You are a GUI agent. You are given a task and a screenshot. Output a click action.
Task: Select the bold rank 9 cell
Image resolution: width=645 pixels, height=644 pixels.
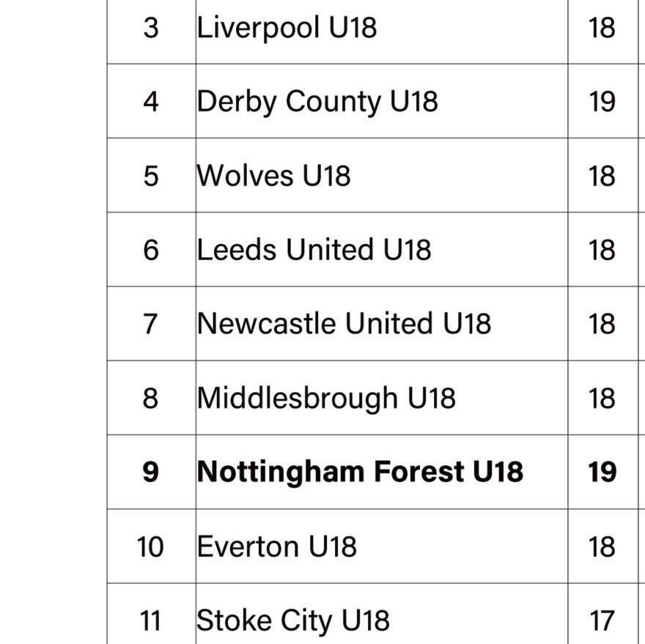(150, 472)
